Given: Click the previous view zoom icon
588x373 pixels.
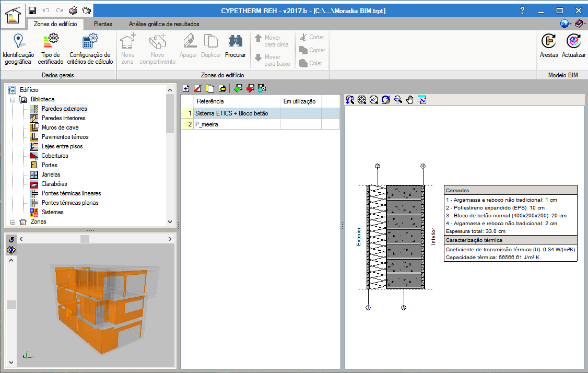Looking at the screenshot, I should click(x=349, y=100).
